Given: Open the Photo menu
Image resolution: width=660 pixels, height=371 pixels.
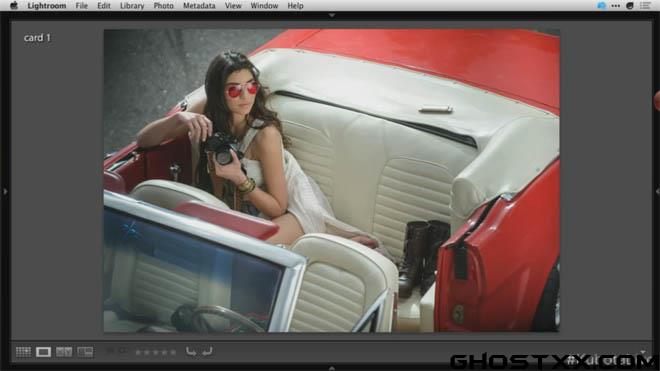Looking at the screenshot, I should point(163,5).
